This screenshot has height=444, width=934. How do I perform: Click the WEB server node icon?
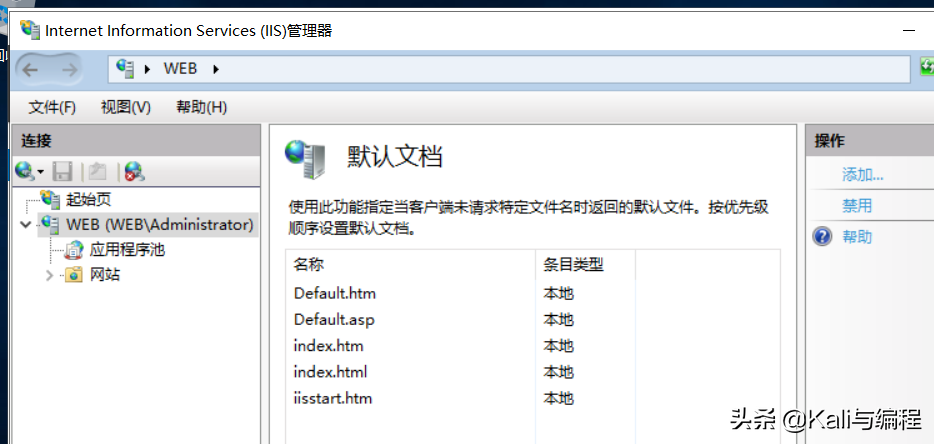click(50, 225)
